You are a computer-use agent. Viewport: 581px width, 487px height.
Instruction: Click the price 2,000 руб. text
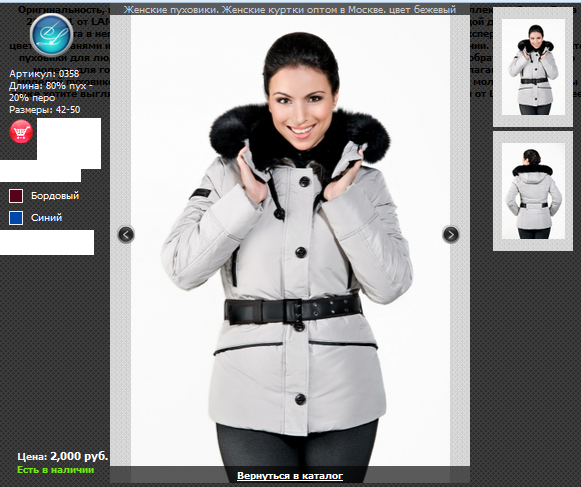pos(63,456)
